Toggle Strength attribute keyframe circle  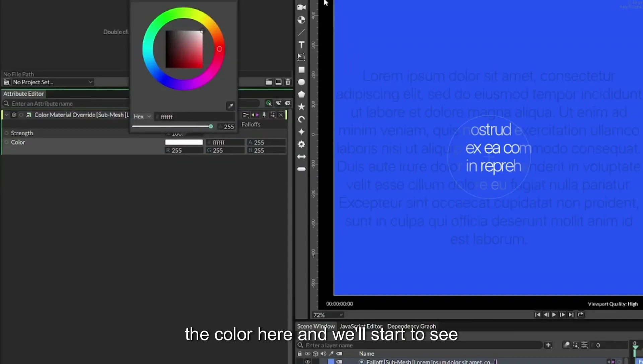(6, 133)
